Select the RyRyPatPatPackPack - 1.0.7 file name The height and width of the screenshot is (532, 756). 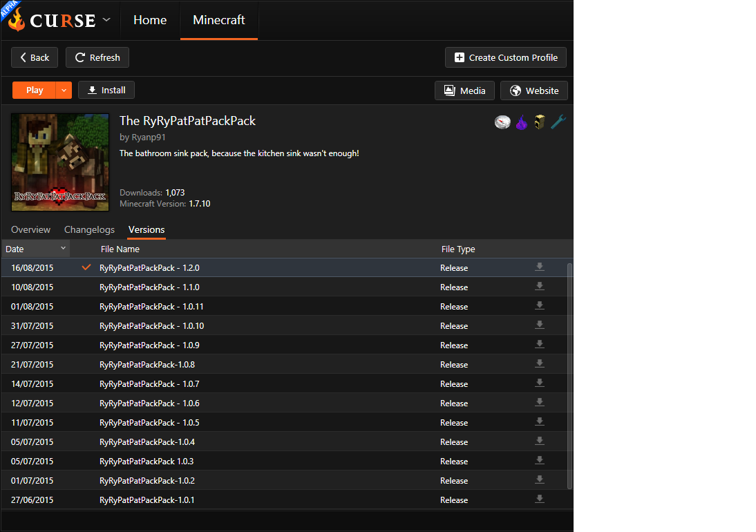[149, 384]
